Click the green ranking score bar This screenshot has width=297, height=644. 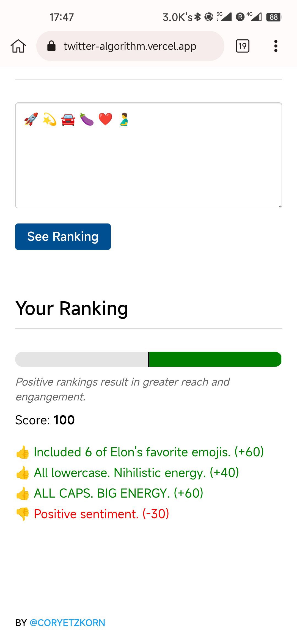pyautogui.click(x=215, y=359)
